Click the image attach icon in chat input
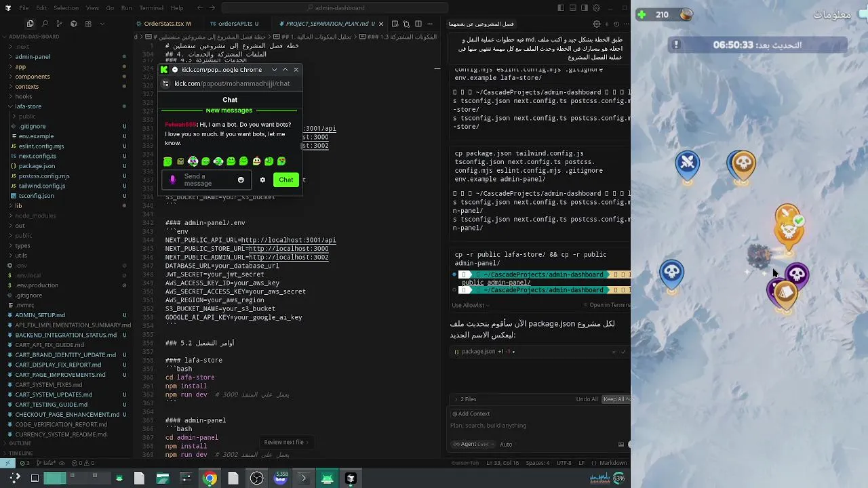 point(620,445)
